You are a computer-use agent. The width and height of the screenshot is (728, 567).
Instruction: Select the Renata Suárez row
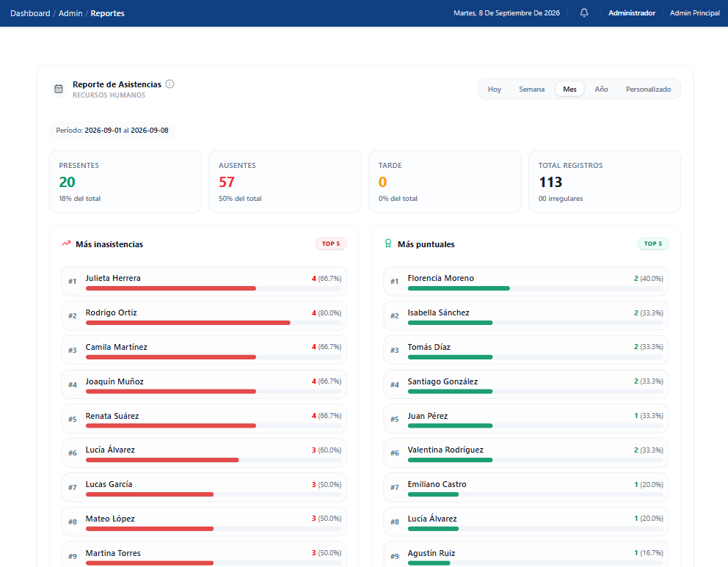point(204,419)
